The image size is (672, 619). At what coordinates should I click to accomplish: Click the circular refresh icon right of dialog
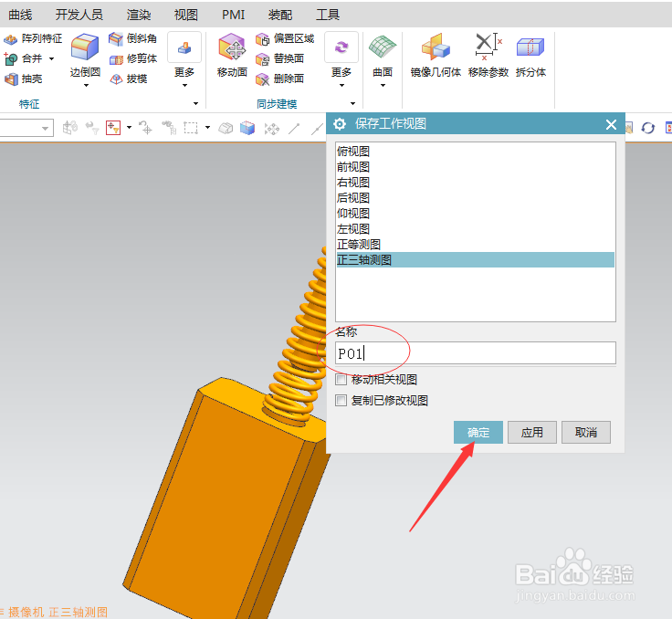(x=648, y=128)
